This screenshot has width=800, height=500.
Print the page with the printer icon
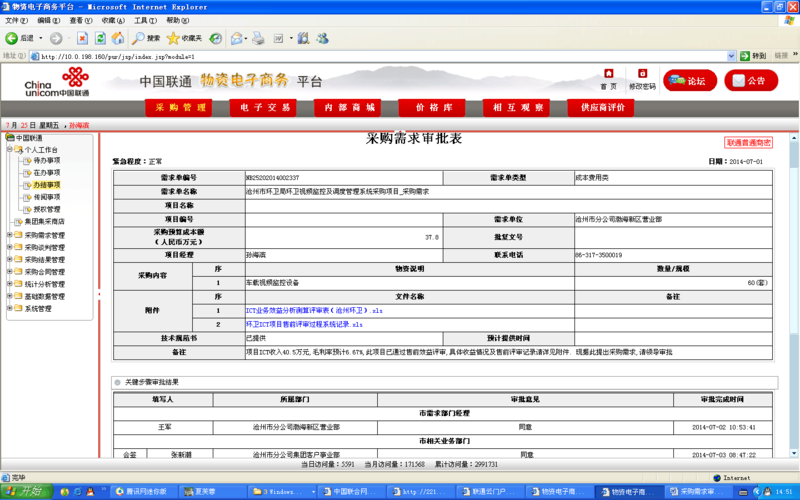[259, 38]
